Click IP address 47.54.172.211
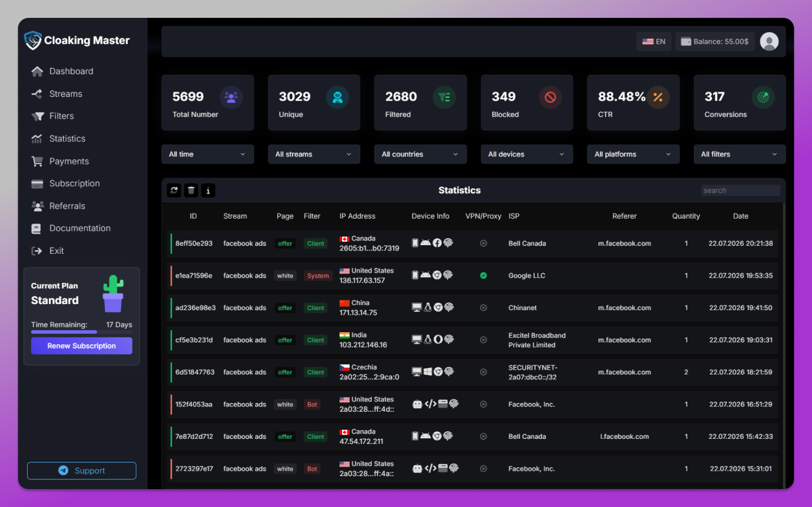Viewport: 812px width, 507px height. 361,442
